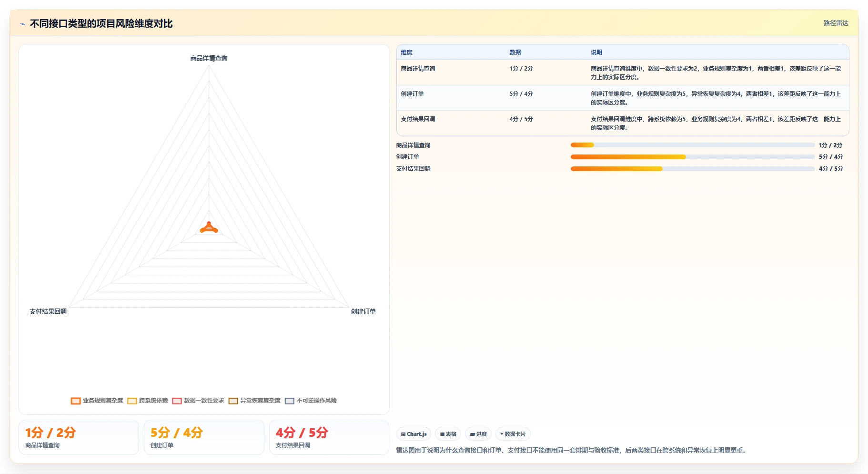Click the 4分 / 5分 支付结果回调 data card
The image size is (868, 474).
click(x=329, y=437)
